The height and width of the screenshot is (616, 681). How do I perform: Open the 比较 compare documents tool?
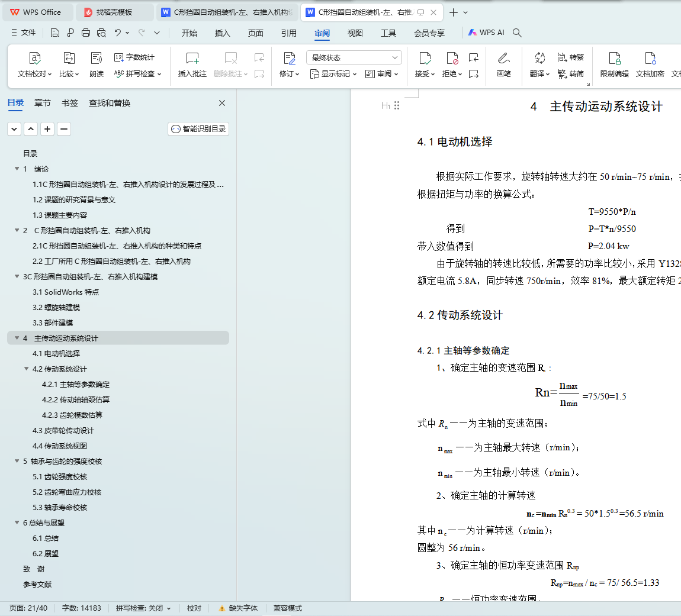point(69,65)
